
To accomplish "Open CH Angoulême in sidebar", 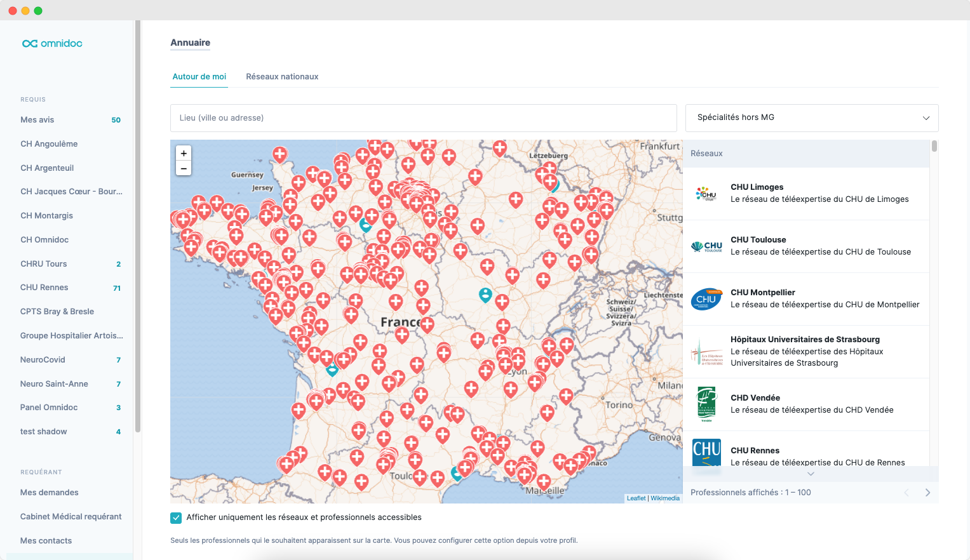I will coord(49,144).
